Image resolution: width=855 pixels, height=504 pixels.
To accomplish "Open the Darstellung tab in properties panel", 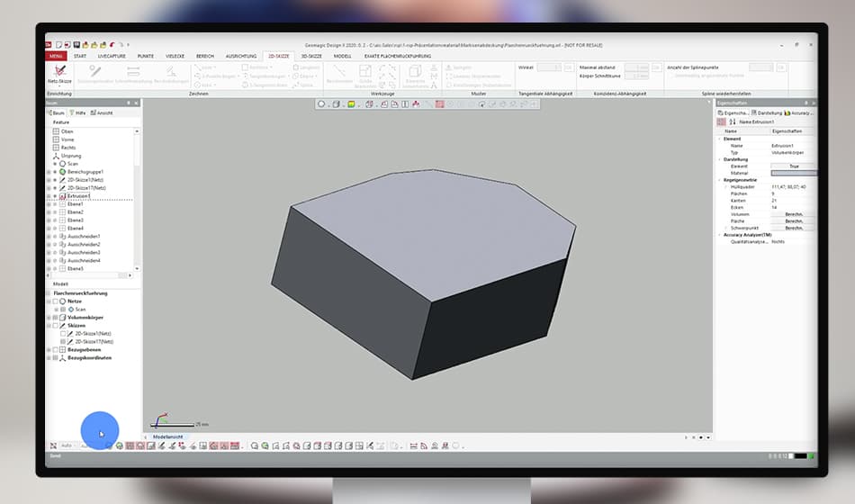I will pyautogui.click(x=768, y=113).
